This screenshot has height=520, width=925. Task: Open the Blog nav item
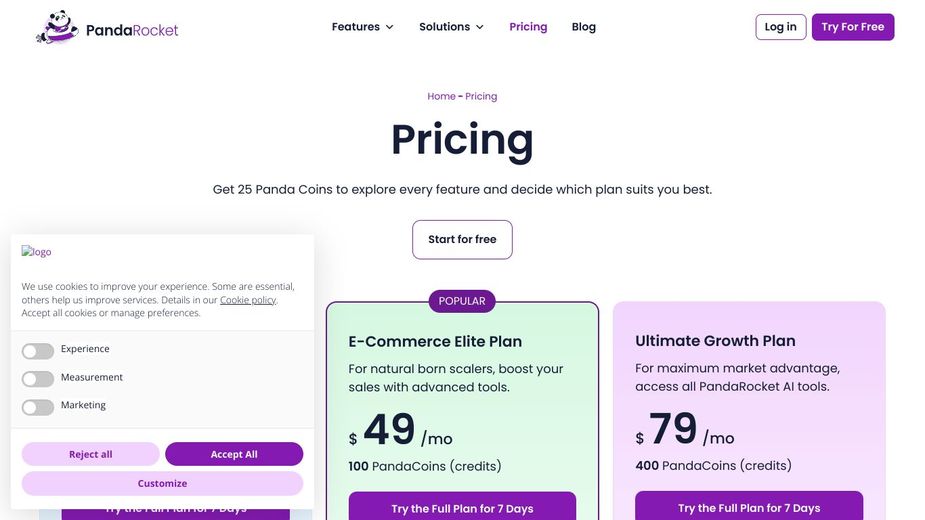pos(584,27)
